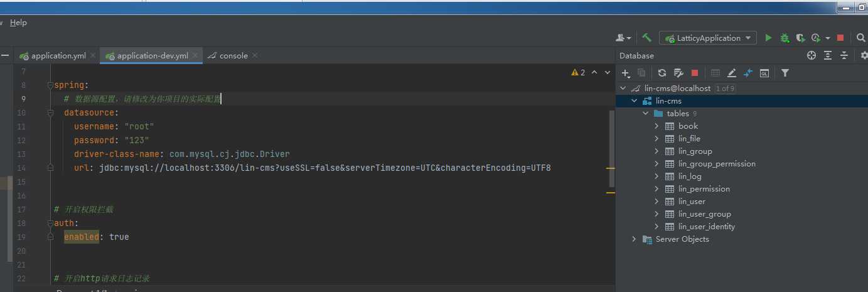Image resolution: width=868 pixels, height=292 pixels.
Task: Open the dropdown arrow next to profiler icon
Action: tap(827, 38)
